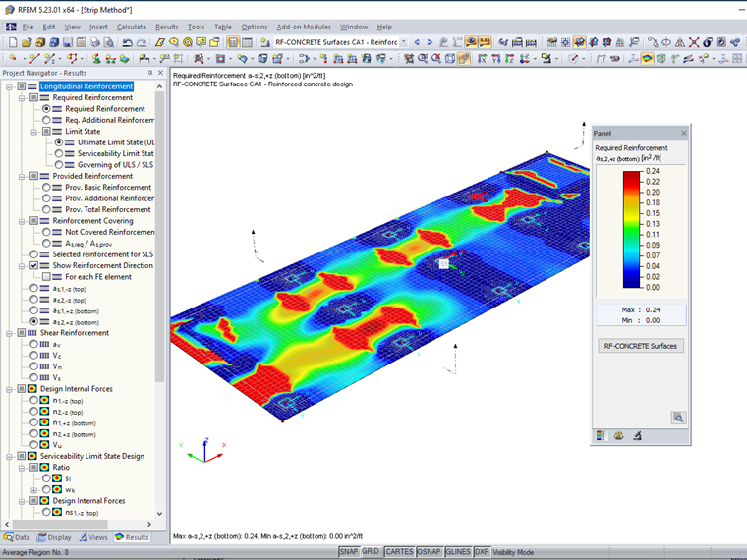The height and width of the screenshot is (560, 747).
Task: Collapse the Required Reinforcement group
Action: coord(22,97)
